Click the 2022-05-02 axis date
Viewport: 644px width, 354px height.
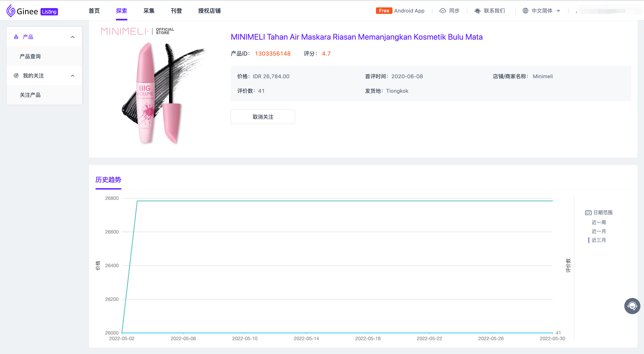pos(122,339)
